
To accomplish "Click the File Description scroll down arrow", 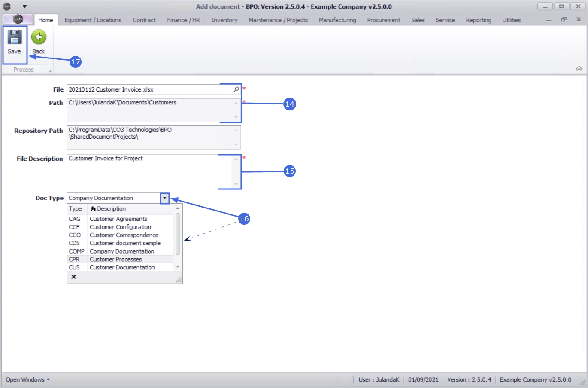I will [x=236, y=184].
